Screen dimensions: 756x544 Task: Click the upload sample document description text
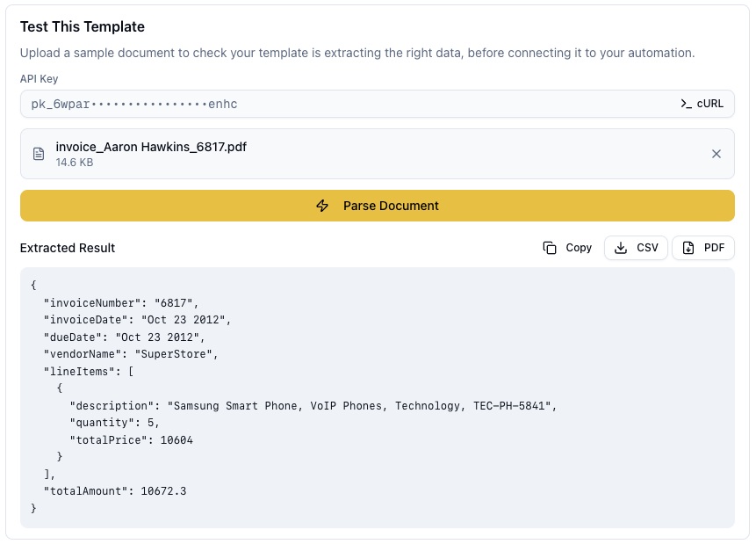(x=357, y=53)
